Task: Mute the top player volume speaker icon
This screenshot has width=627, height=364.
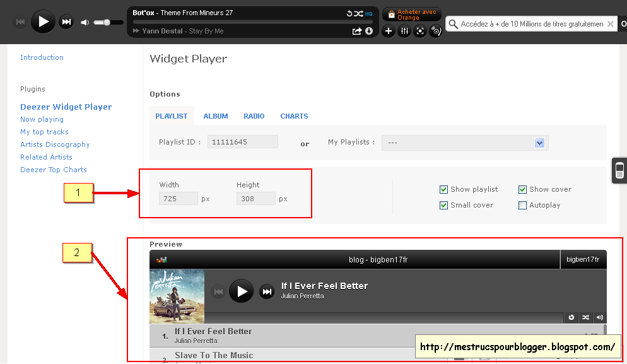Action: (85, 23)
